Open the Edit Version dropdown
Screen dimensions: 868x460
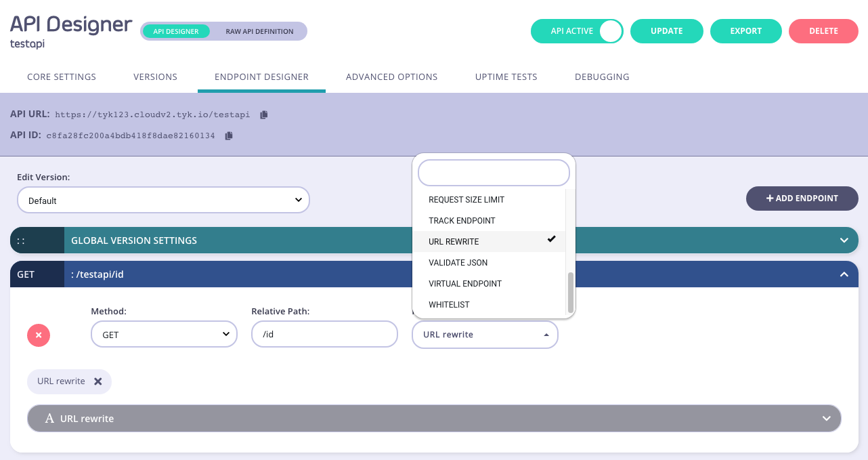tap(162, 200)
